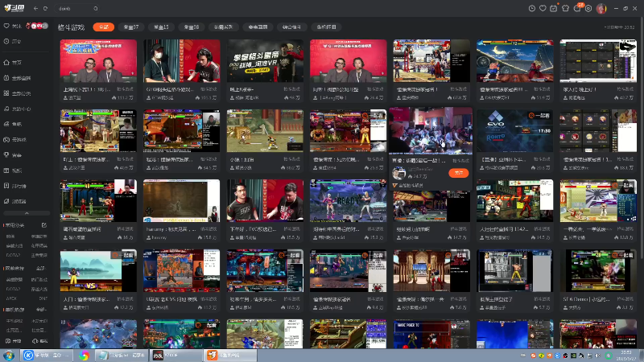Click the Douyu logo in the top bar
The height and width of the screenshot is (362, 644).
tap(14, 8)
